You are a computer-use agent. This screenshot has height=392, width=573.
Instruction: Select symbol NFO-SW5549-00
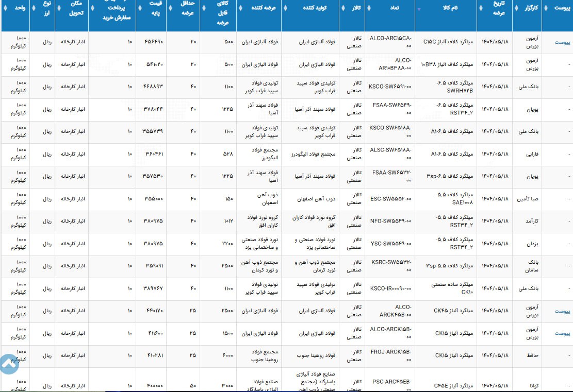pos(390,221)
